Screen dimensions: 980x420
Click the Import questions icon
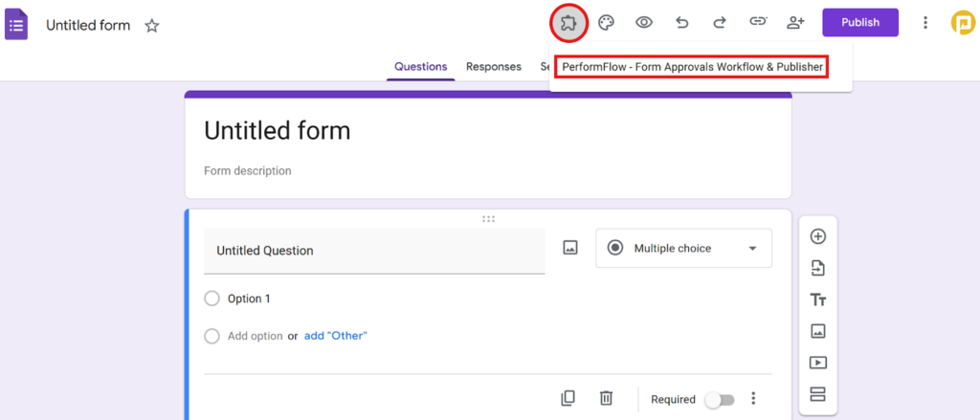817,268
